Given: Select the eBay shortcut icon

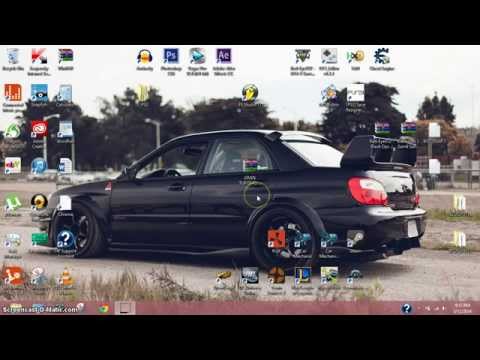Looking at the screenshot, I should (x=13, y=165).
